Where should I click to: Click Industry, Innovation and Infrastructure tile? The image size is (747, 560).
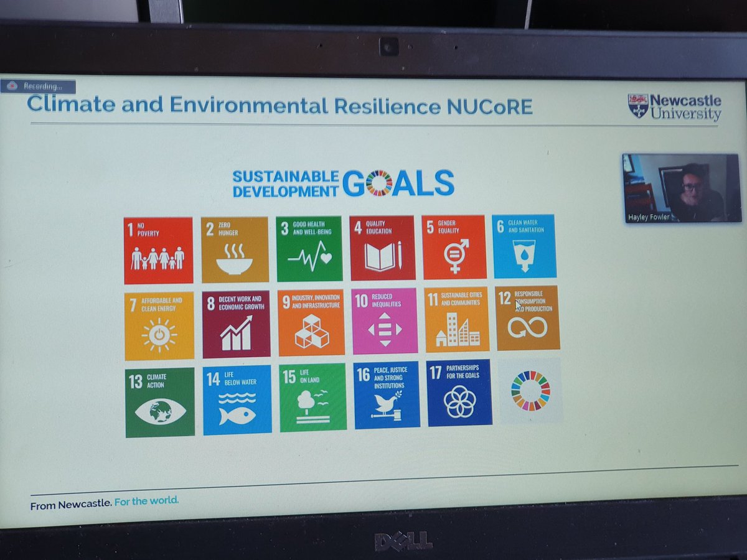(x=311, y=322)
